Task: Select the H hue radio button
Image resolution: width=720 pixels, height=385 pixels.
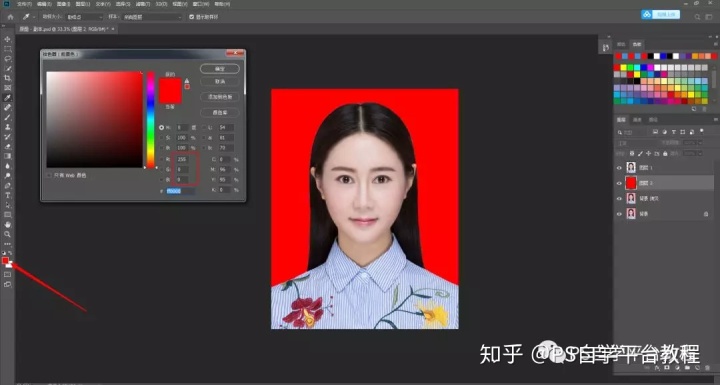Action: 162,127
